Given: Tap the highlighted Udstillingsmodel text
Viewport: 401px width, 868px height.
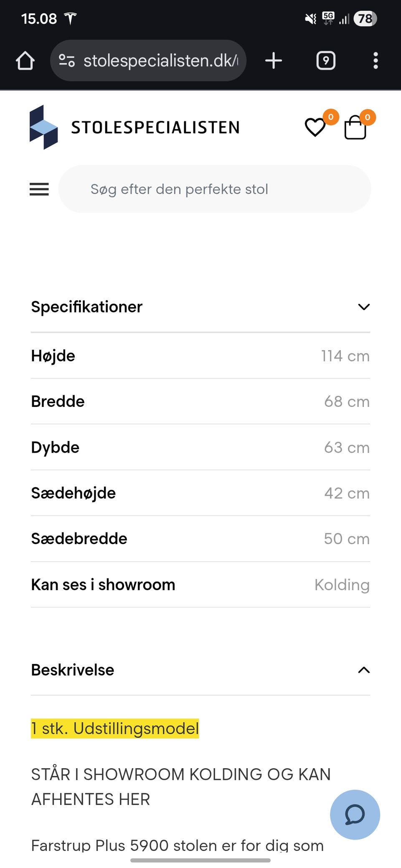Looking at the screenshot, I should (115, 729).
